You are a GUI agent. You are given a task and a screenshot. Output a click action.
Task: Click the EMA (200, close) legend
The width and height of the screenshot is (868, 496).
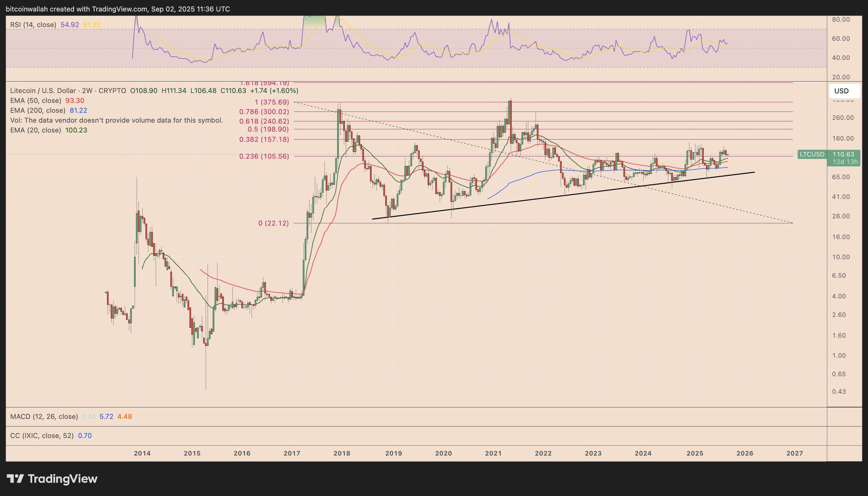38,110
